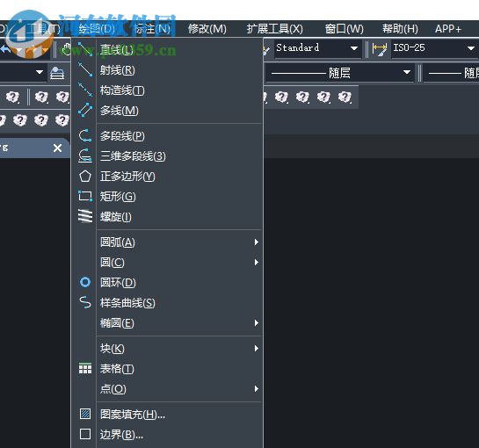Click the pentagon icon beside 正多边形

coord(85,177)
